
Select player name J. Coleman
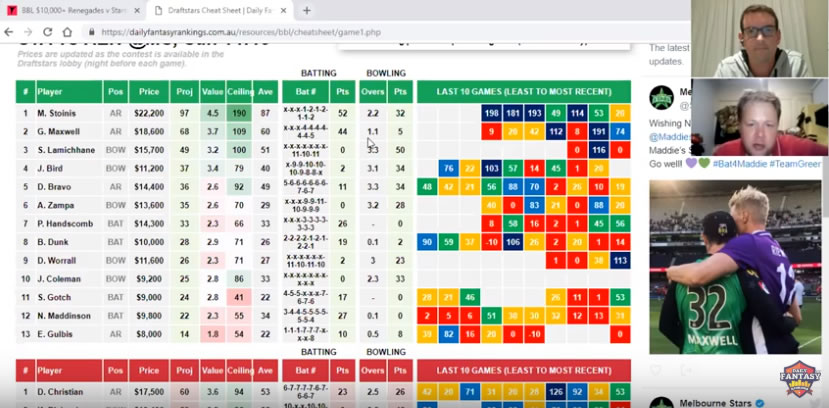click(59, 279)
